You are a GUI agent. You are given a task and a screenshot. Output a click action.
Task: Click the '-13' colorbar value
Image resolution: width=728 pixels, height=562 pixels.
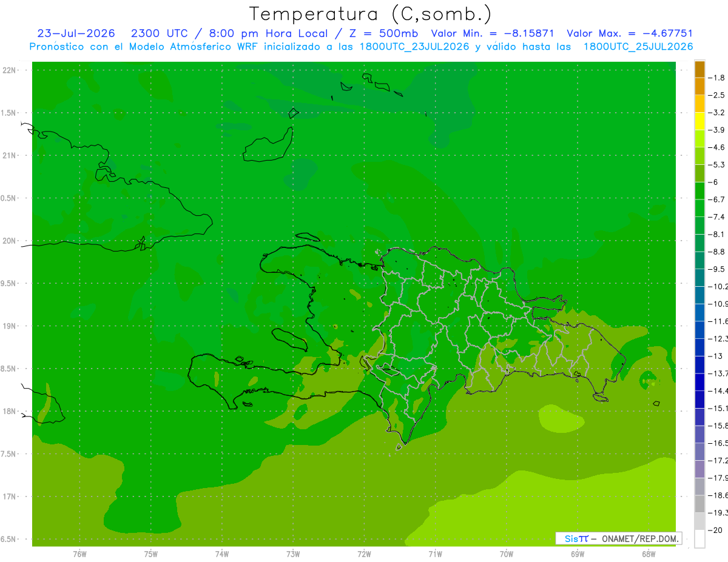coord(716,356)
